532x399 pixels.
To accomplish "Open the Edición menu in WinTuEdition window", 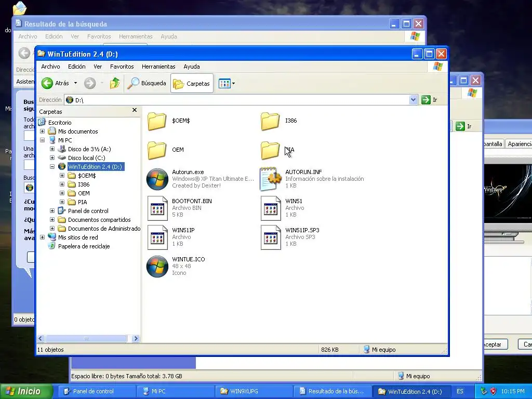I will coord(77,66).
